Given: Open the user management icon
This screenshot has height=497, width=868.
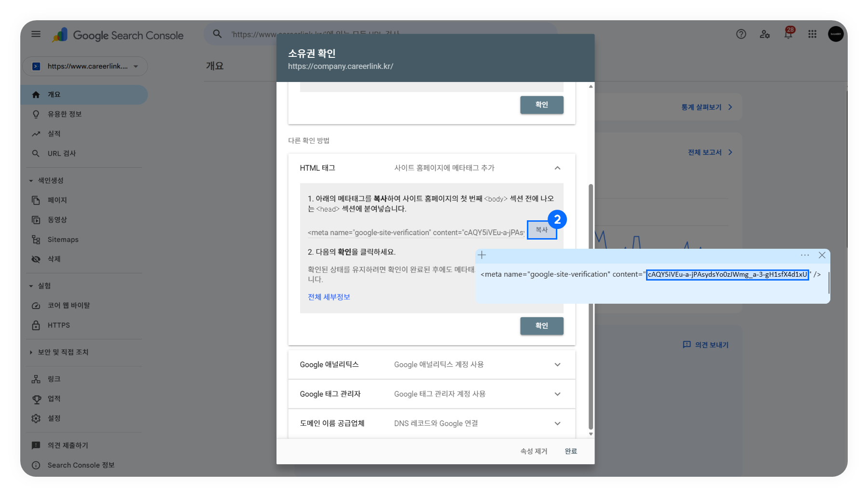Looking at the screenshot, I should [765, 34].
